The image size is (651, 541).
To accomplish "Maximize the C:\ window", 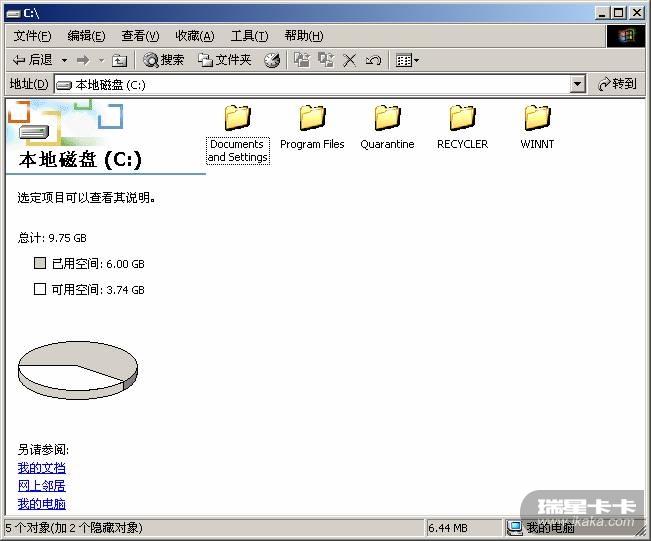I will click(x=619, y=13).
